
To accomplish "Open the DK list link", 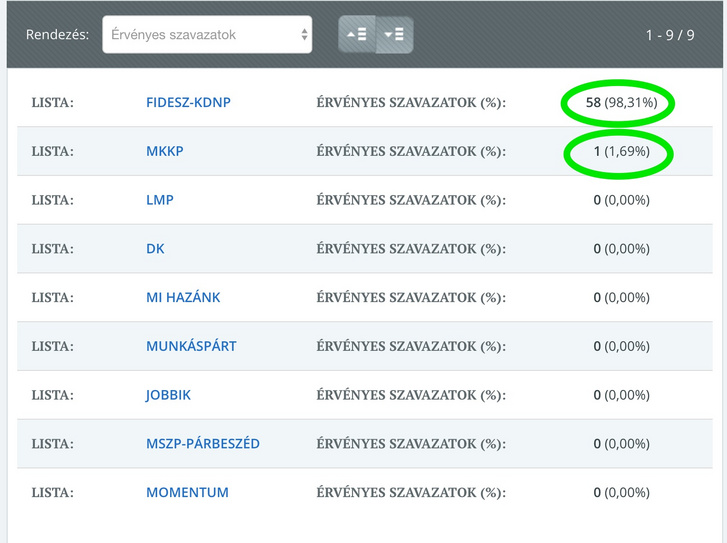I will [x=155, y=249].
